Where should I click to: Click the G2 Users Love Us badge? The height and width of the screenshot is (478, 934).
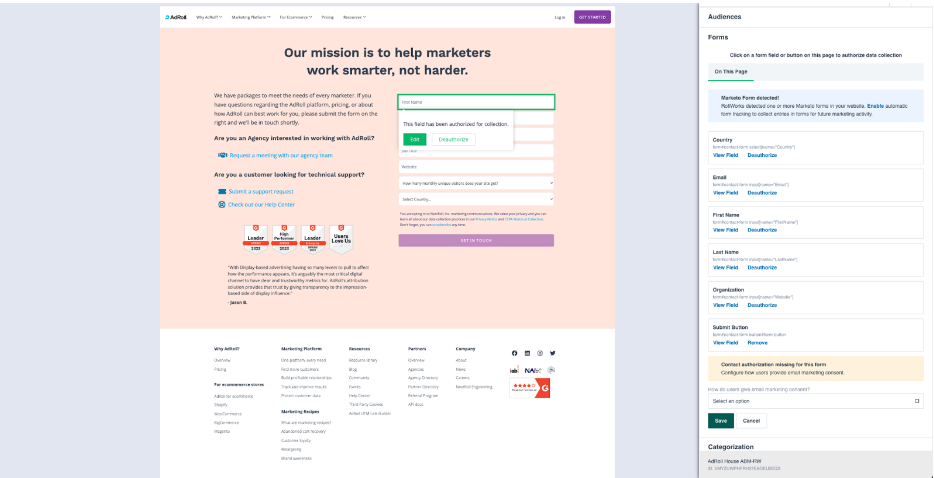point(342,238)
